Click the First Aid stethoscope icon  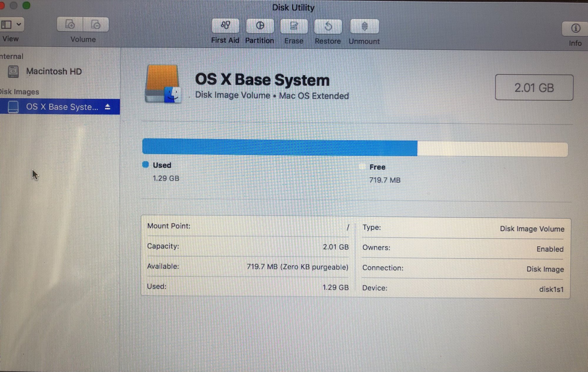(x=225, y=26)
